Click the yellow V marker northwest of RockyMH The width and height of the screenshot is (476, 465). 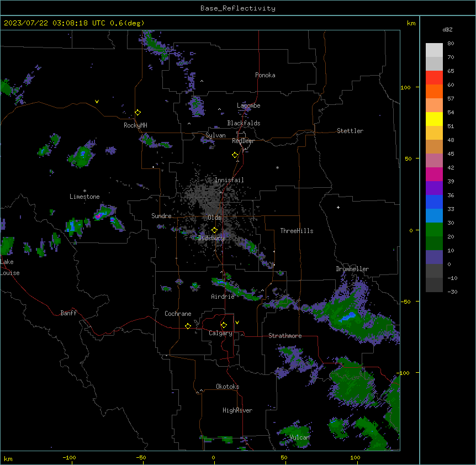pyautogui.click(x=97, y=102)
